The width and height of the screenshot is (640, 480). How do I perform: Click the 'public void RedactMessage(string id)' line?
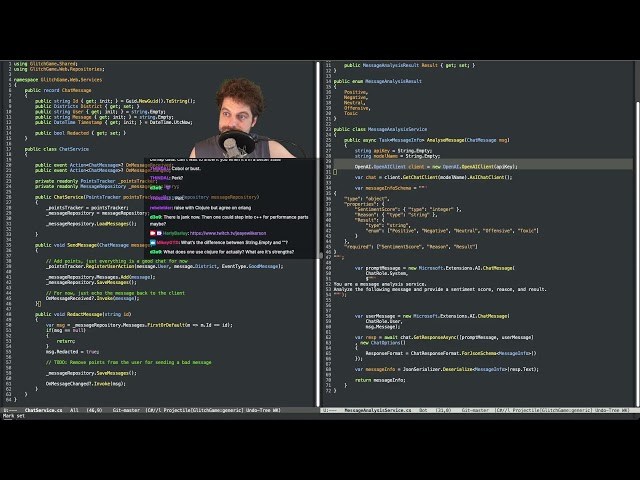(x=83, y=314)
